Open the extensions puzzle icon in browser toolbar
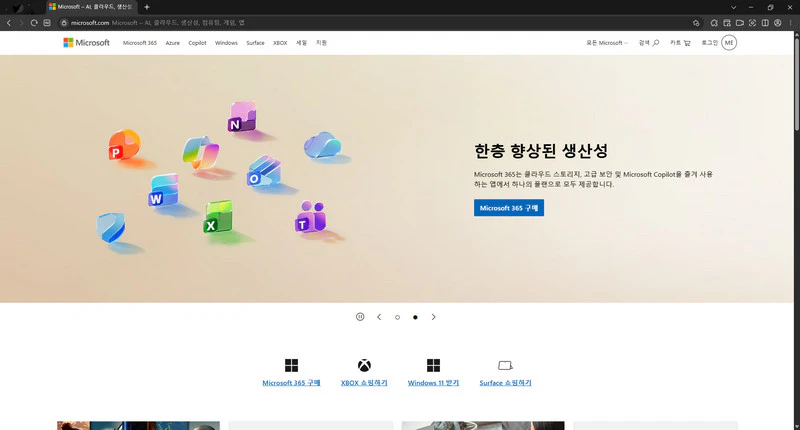The image size is (800, 430). tap(714, 22)
